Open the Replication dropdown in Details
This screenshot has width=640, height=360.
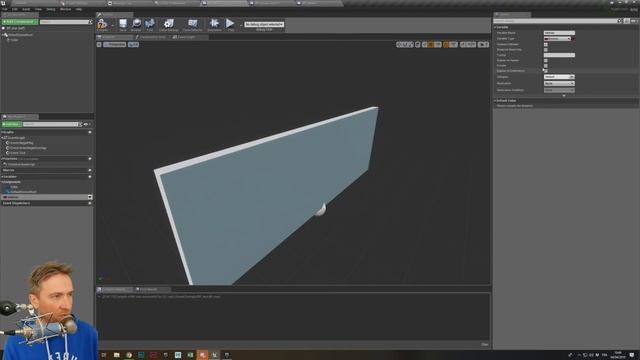coord(559,83)
